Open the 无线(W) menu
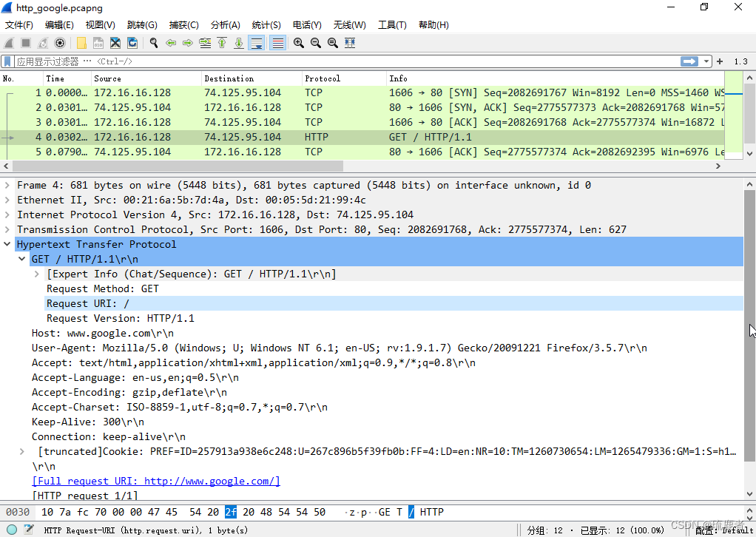This screenshot has height=537, width=756. click(x=350, y=25)
